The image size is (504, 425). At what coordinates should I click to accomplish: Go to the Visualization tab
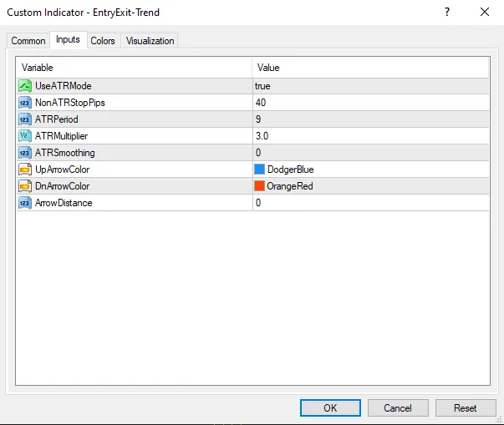pyautogui.click(x=150, y=41)
